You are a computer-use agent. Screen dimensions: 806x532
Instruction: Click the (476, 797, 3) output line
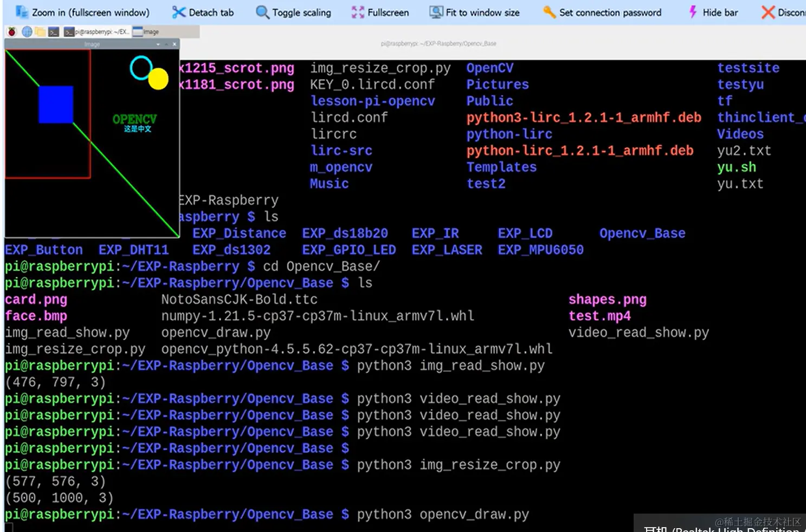pos(55,382)
